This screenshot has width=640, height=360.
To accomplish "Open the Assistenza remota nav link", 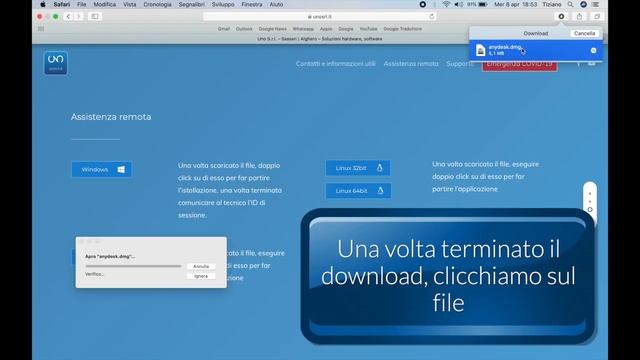I will [411, 64].
